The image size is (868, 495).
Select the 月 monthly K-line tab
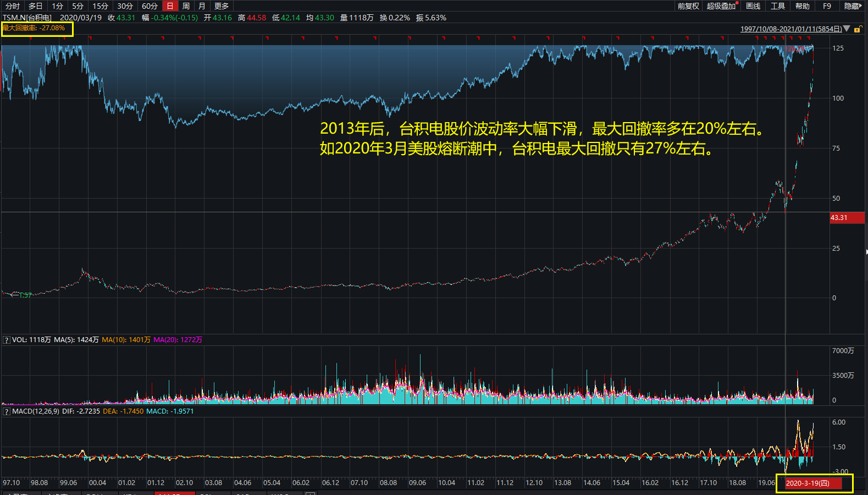[x=202, y=6]
